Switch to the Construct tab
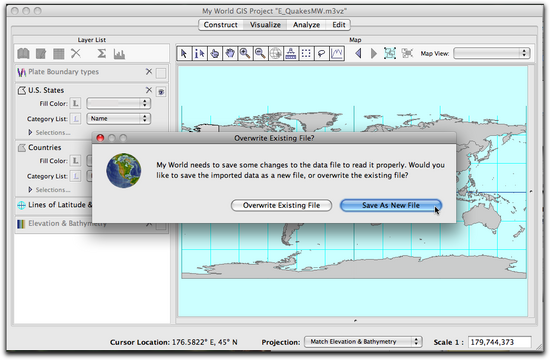Image resolution: width=550 pixels, height=360 pixels. [221, 25]
